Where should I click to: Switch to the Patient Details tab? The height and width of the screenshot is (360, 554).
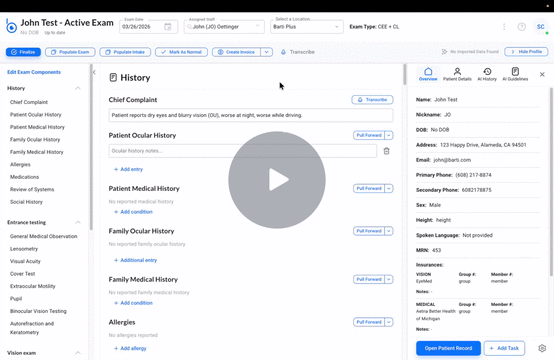click(x=457, y=74)
